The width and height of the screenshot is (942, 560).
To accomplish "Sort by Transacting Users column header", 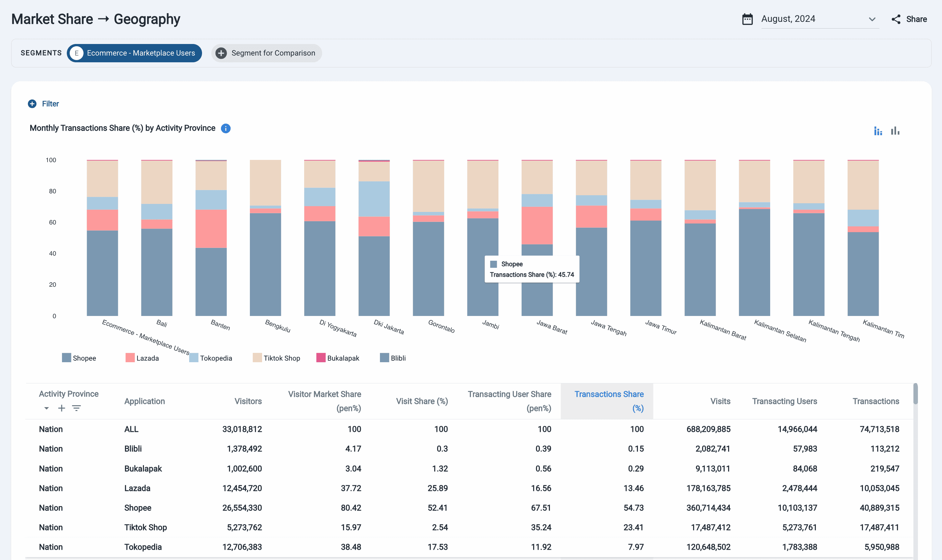I will [x=785, y=401].
